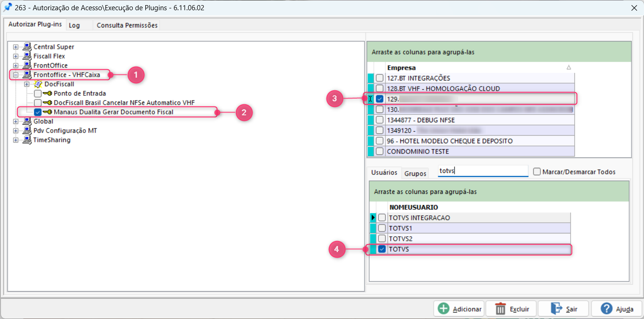Check 128.BT VHF - HOMOLOGAÇÃO CLOUD checkbox
Viewport: 644px width, 319px height.
point(380,88)
